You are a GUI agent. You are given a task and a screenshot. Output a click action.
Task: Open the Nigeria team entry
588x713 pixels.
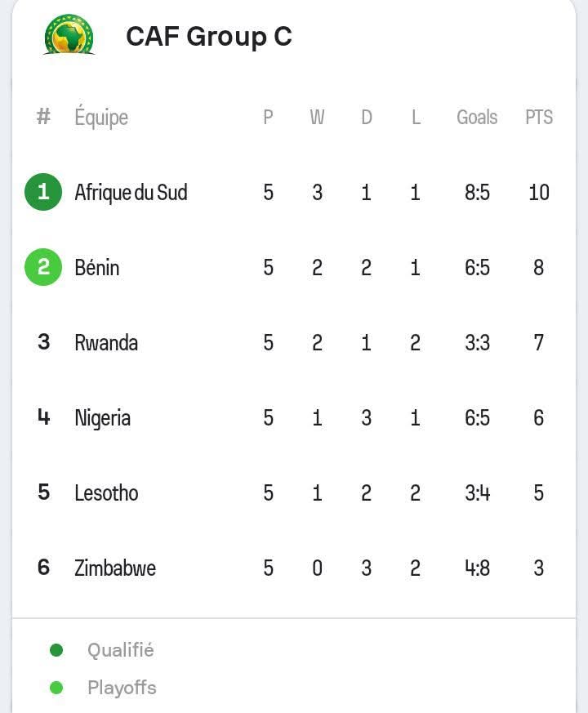pos(103,418)
